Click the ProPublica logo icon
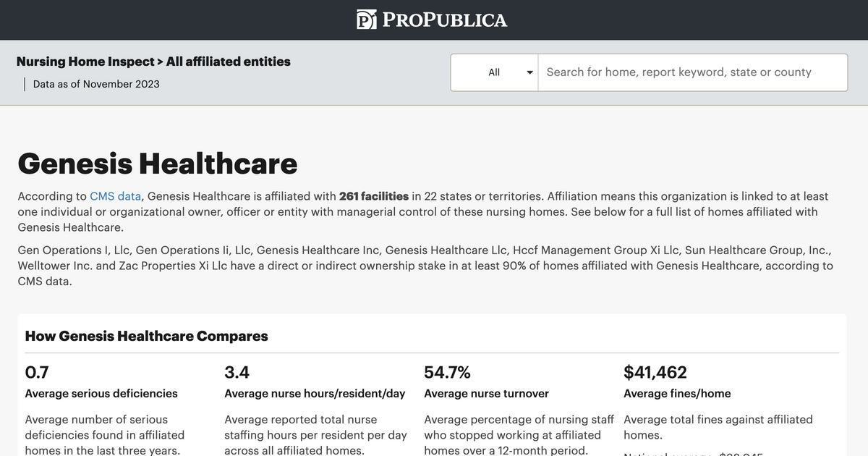The height and width of the screenshot is (456, 868). point(367,20)
